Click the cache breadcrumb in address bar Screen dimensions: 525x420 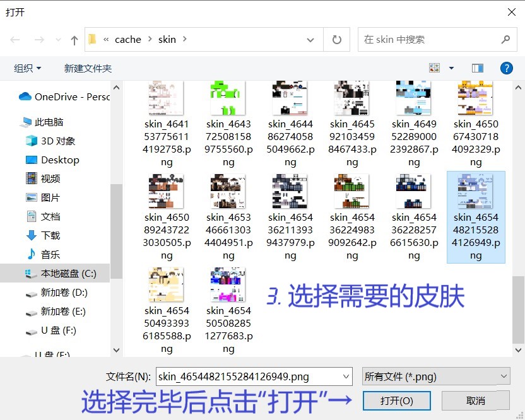pyautogui.click(x=128, y=40)
